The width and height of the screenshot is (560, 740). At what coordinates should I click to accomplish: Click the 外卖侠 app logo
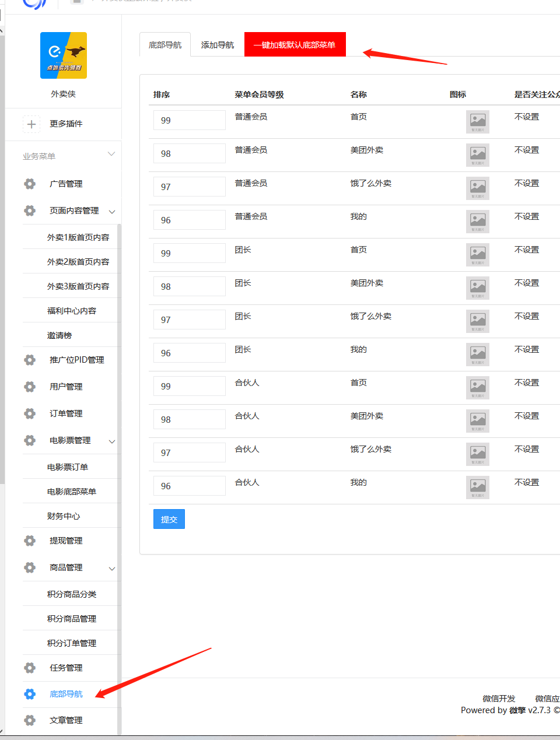[63, 55]
